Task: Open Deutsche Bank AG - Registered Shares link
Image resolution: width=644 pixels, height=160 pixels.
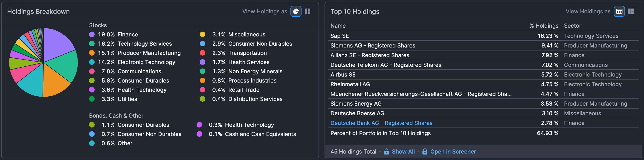Action: [381, 123]
